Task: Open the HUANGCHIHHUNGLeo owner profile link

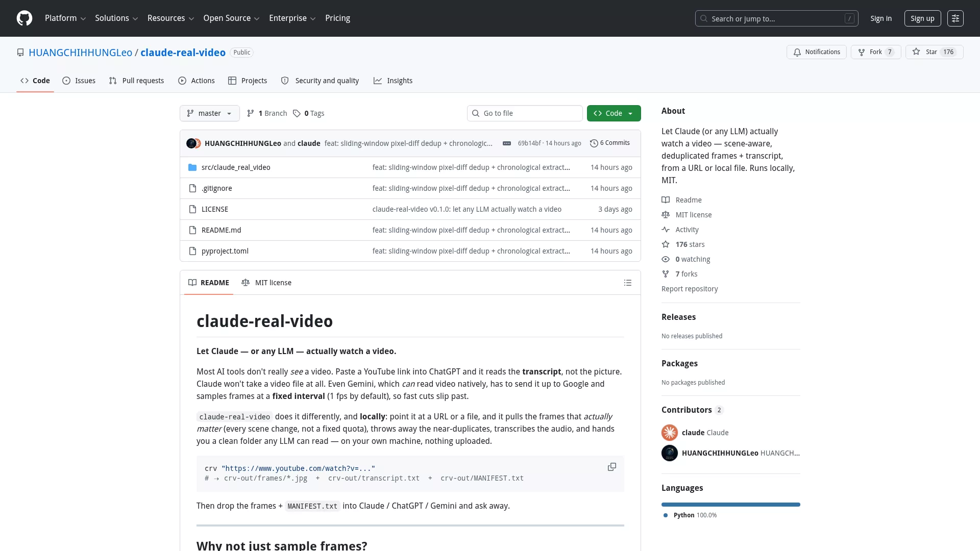Action: tap(80, 53)
